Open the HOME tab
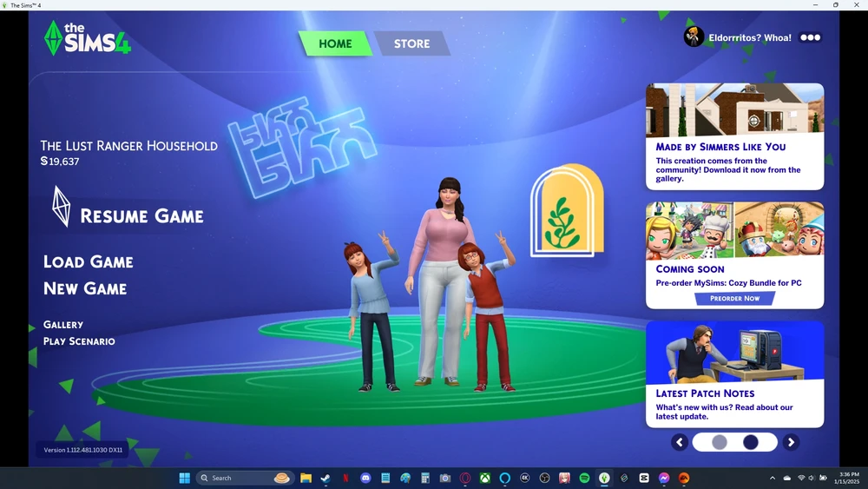The width and height of the screenshot is (868, 489). [x=335, y=43]
